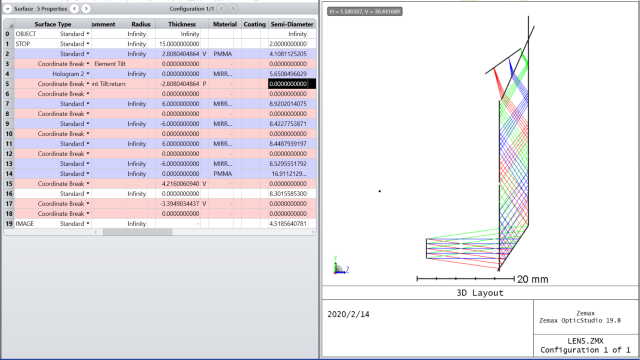
Task: Open surface type dropdown for OBJECT row
Action: click(88, 34)
